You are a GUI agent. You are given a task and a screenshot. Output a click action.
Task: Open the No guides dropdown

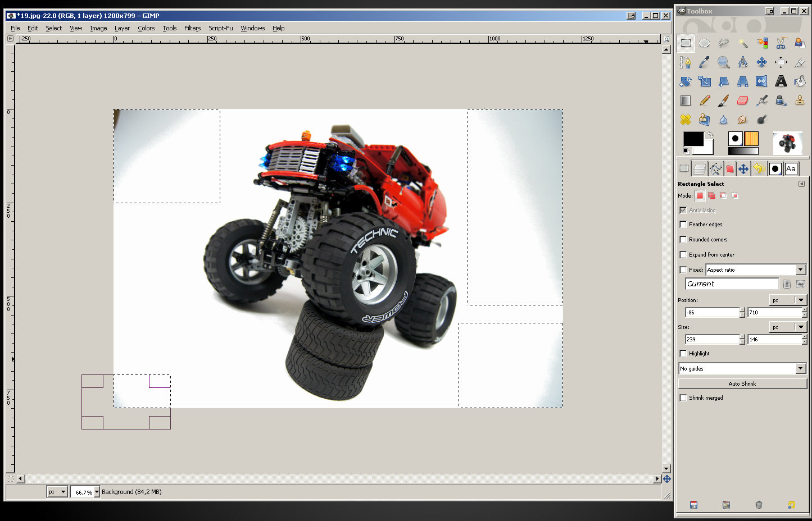[743, 368]
